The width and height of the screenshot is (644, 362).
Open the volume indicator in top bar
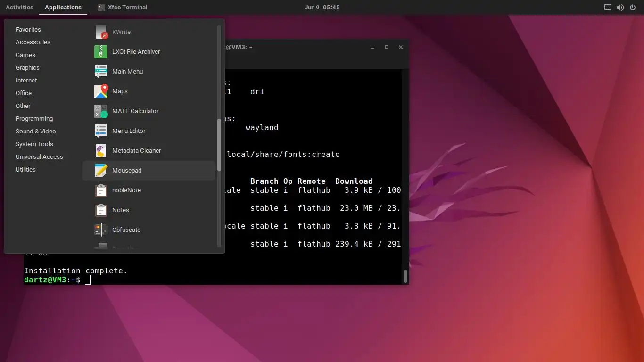(x=620, y=8)
